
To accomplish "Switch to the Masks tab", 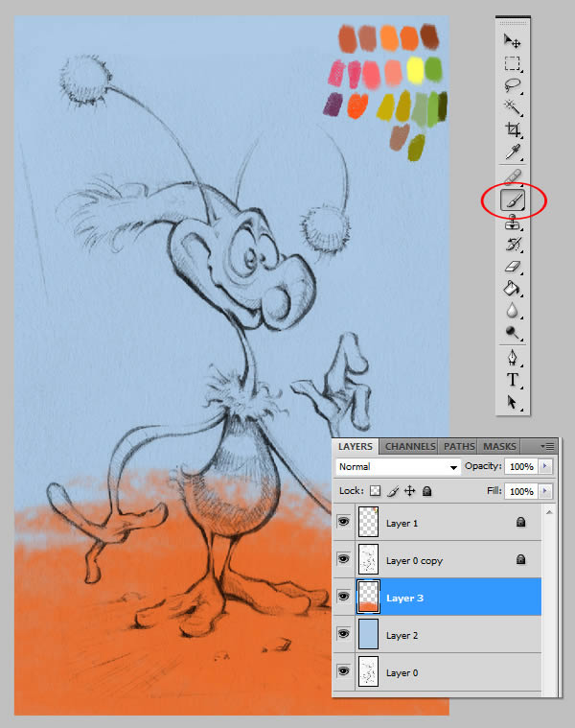I will click(x=499, y=447).
